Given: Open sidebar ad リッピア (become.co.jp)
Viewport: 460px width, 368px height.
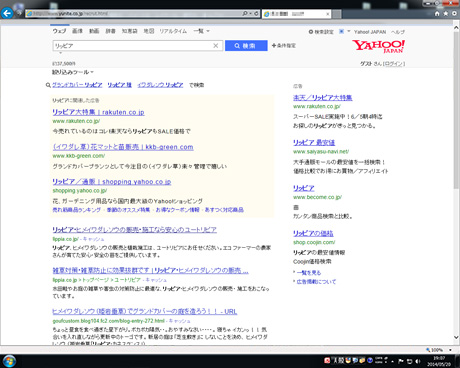Looking at the screenshot, I should click(x=304, y=188).
